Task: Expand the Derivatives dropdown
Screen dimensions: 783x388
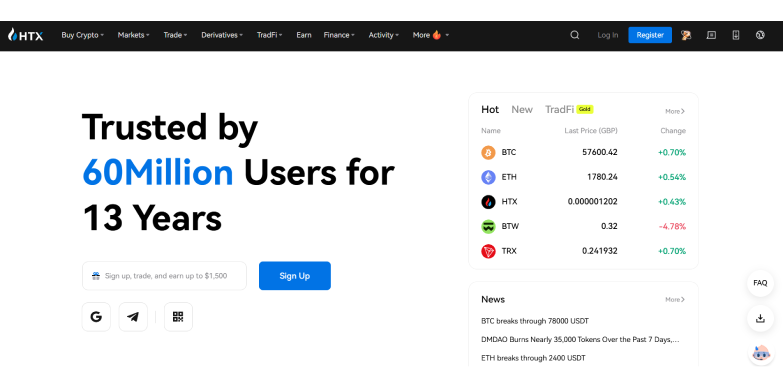Action: click(x=222, y=35)
